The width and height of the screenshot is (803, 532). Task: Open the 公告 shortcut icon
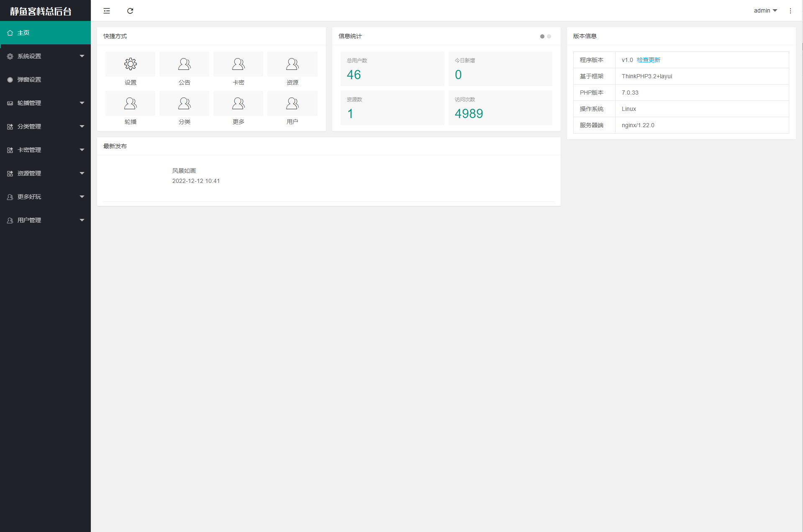pos(184,64)
